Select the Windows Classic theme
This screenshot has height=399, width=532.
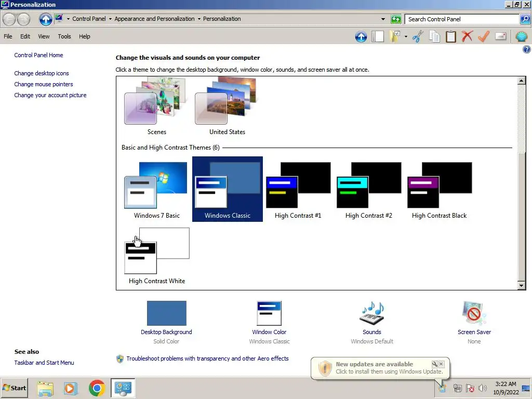tap(228, 189)
